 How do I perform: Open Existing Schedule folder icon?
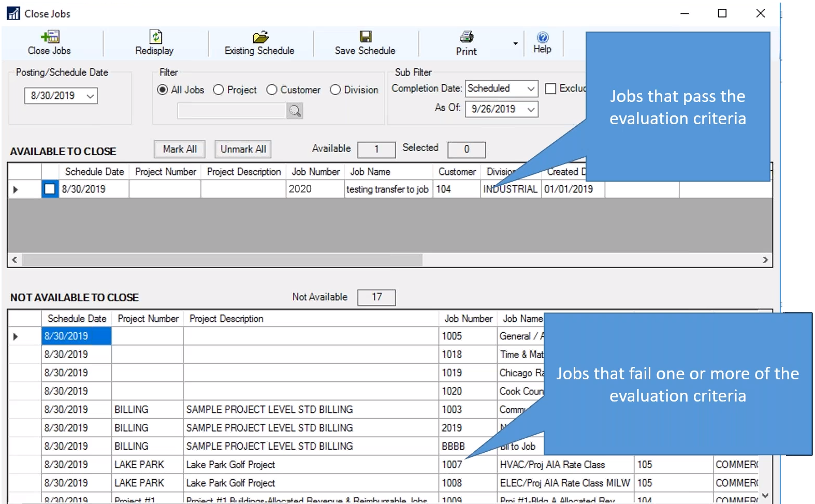click(x=260, y=37)
